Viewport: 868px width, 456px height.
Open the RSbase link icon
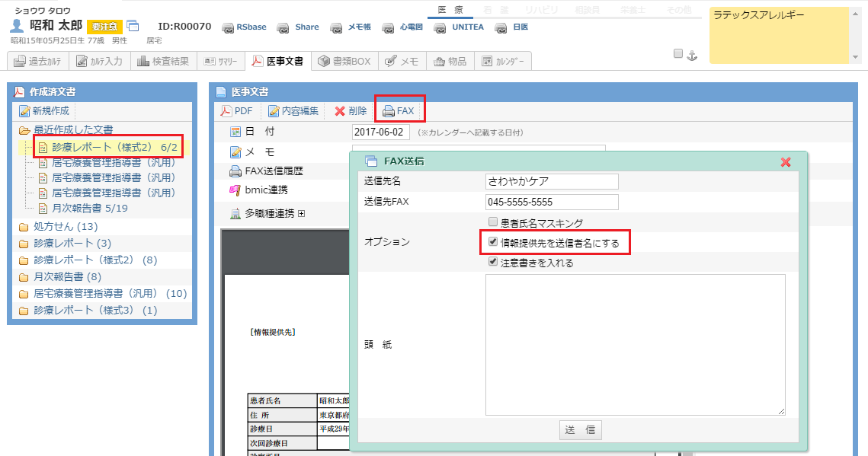(228, 27)
